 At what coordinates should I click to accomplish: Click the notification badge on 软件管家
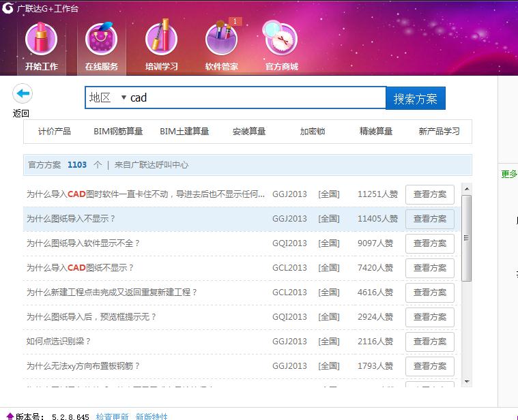235,21
